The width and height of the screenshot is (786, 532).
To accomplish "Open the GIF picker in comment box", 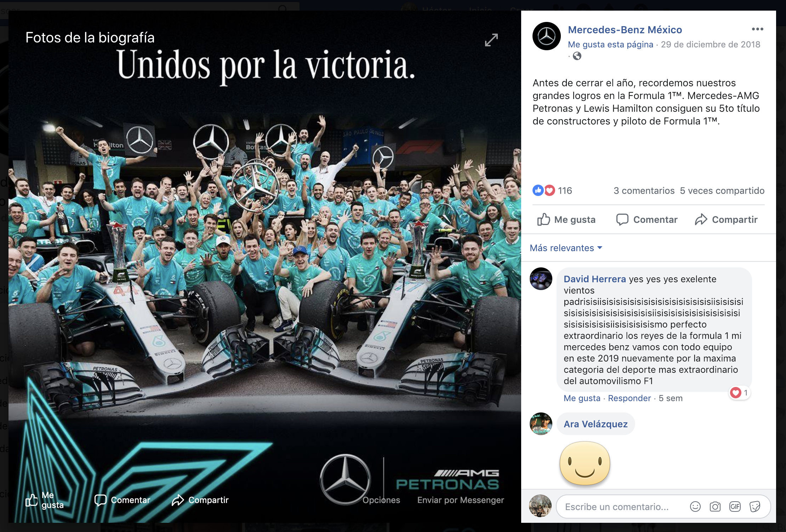I will pos(735,507).
